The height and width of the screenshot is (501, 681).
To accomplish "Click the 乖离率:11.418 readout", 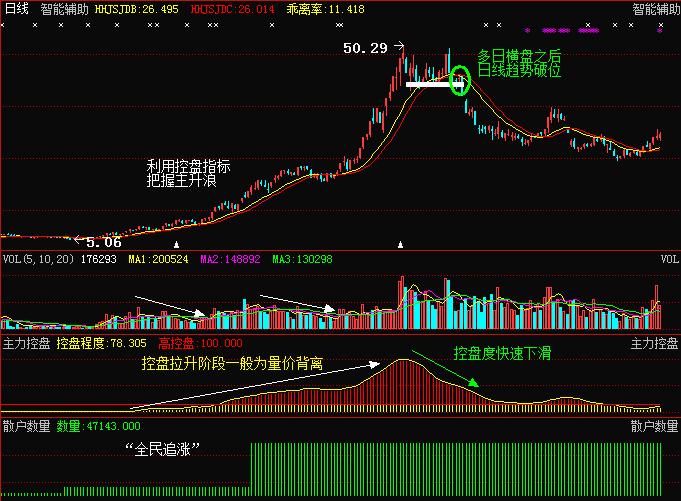I will 325,9.
